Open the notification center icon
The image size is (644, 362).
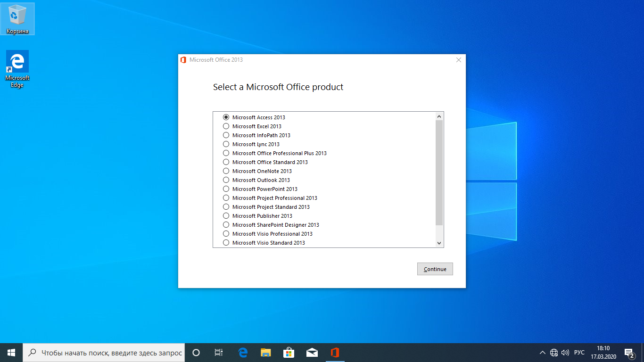[x=629, y=353]
